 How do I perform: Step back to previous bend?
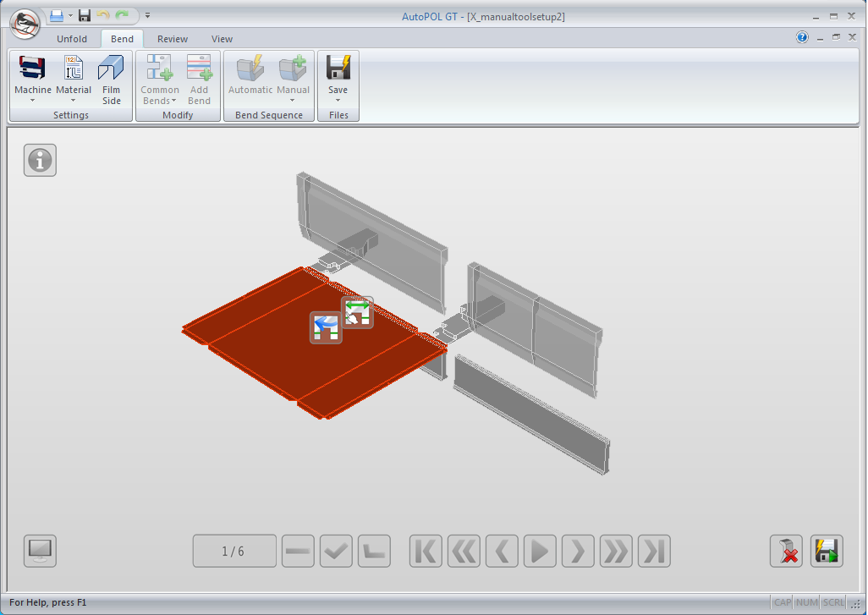point(502,552)
